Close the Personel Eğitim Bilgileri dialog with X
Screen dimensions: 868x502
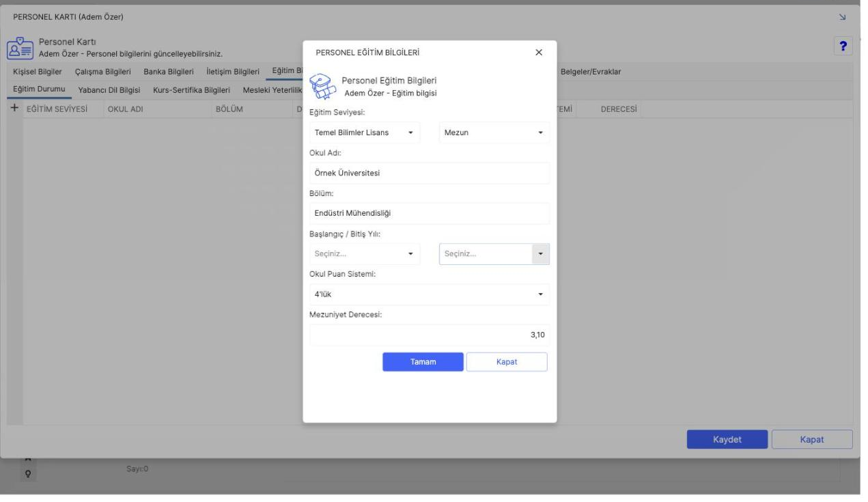pos(539,53)
